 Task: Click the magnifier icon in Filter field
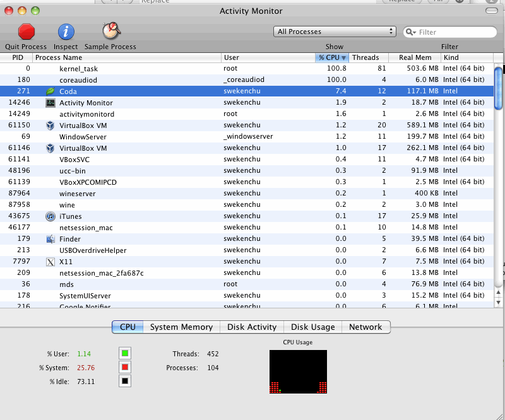pos(411,32)
